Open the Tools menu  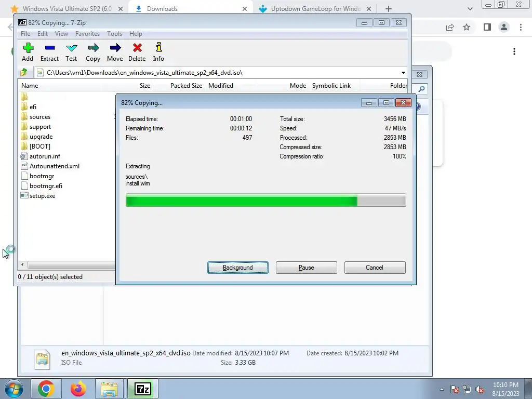tap(115, 34)
